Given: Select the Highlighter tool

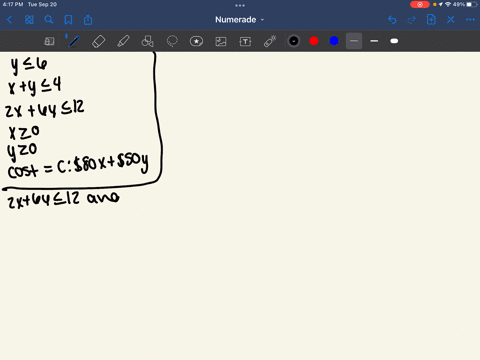Looking at the screenshot, I should [123, 41].
